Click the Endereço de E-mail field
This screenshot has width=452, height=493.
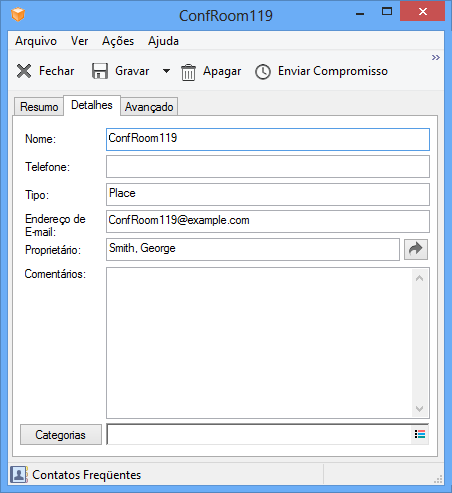point(268,221)
